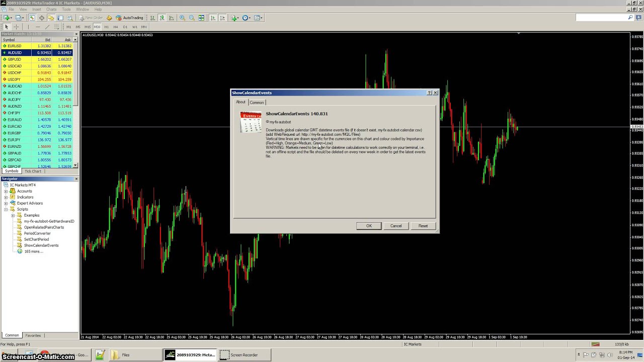Switch to Navigator Favorites tab
The width and height of the screenshot is (644, 362).
tap(33, 335)
